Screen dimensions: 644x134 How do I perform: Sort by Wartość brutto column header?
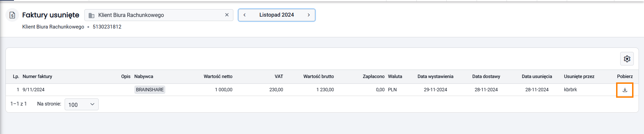tap(318, 76)
